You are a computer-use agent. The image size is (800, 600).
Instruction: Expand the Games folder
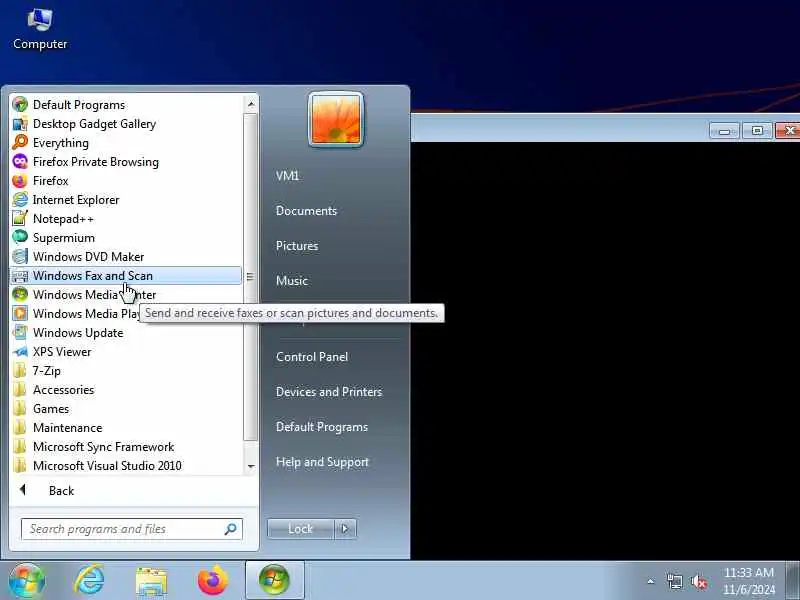click(51, 409)
